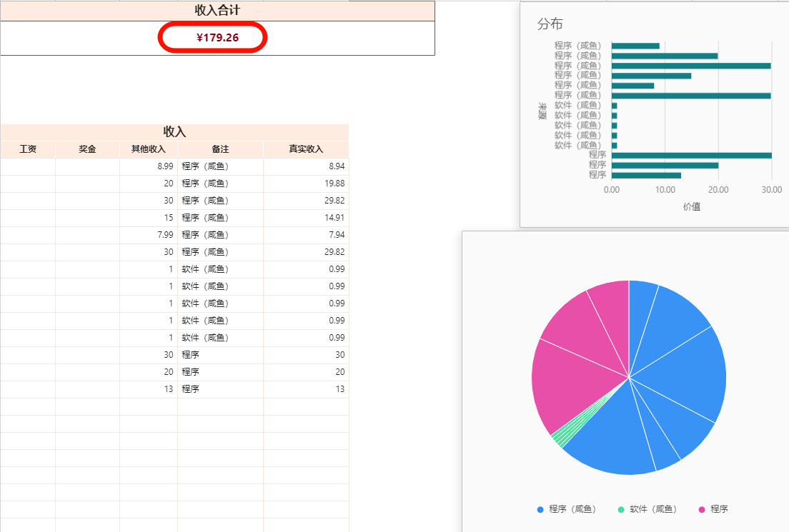The width and height of the screenshot is (789, 532).
Task: Select the 收入 table title cell
Action: click(174, 132)
